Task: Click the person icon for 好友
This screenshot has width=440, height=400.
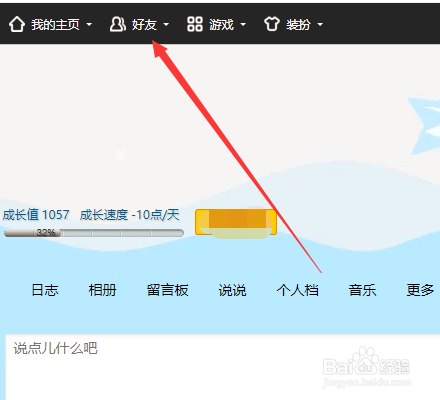Action: click(x=117, y=24)
